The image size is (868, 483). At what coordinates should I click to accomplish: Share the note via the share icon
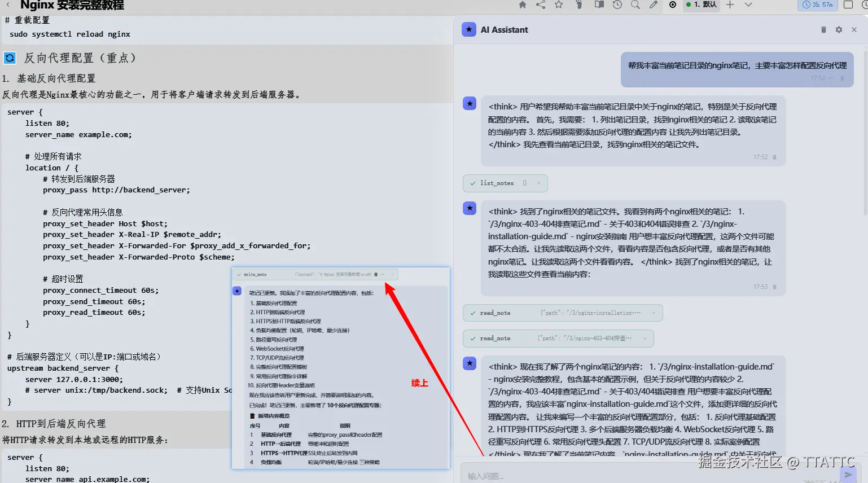click(x=541, y=5)
